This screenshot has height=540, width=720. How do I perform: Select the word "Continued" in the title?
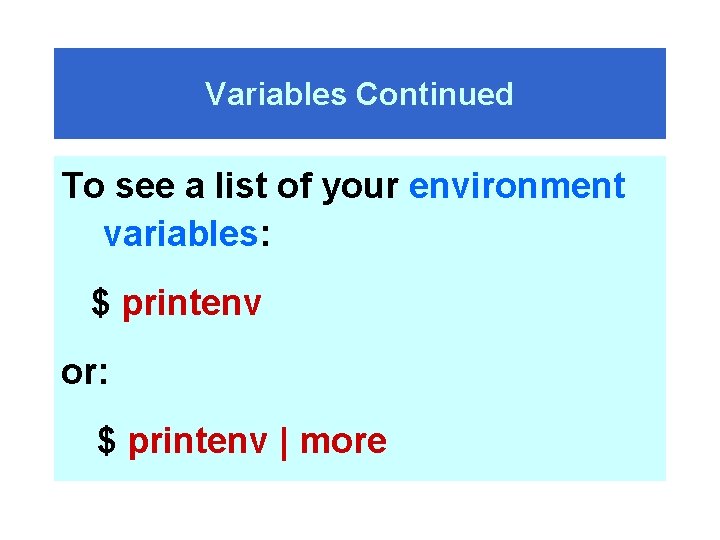[434, 94]
